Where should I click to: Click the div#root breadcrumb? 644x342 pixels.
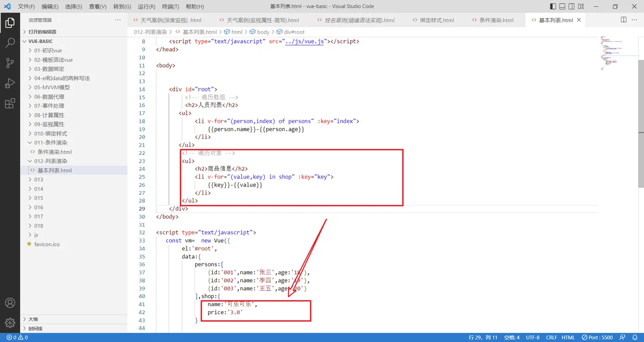click(290, 32)
